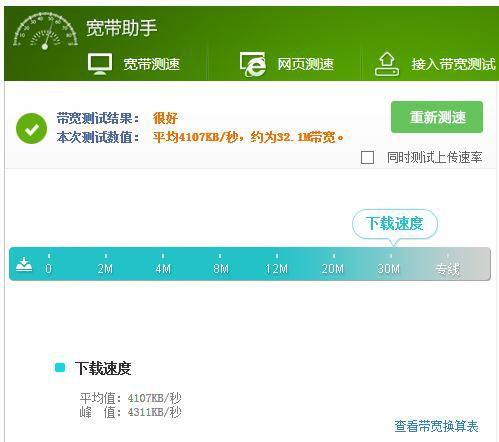Viewport: 499px width, 442px height.
Task: Click the 30M mark on speed bar
Action: click(389, 268)
